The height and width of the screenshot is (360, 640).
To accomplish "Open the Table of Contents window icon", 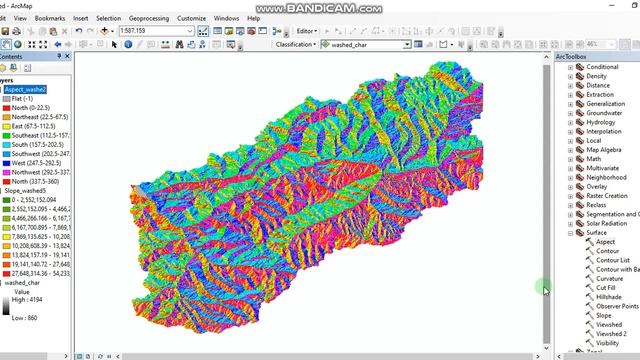I will coord(218,31).
